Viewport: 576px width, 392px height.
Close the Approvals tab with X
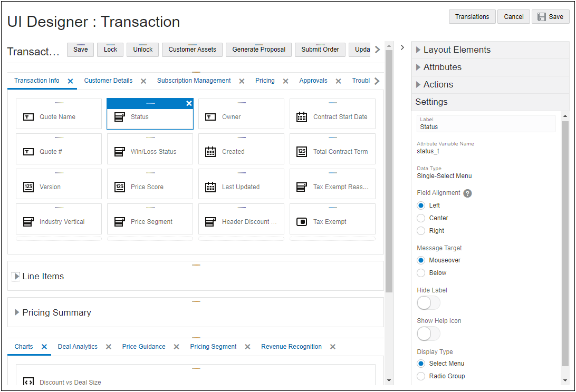338,81
